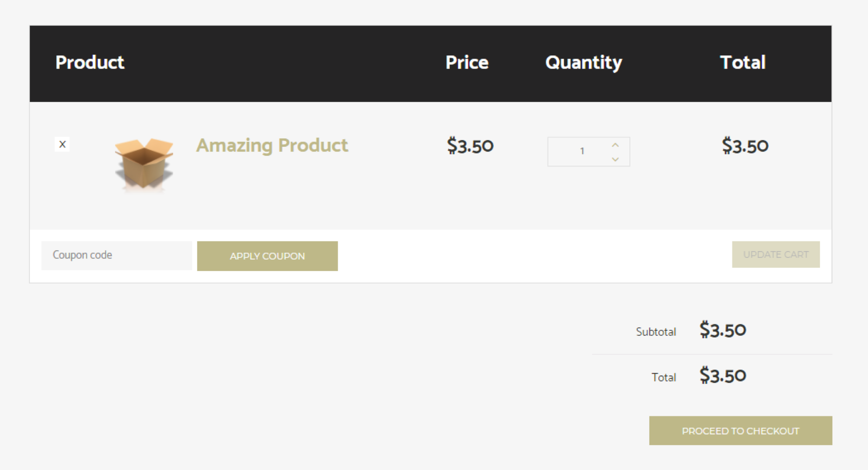Click the remove item X icon
Image resolution: width=868 pixels, height=470 pixels.
pos(62,144)
